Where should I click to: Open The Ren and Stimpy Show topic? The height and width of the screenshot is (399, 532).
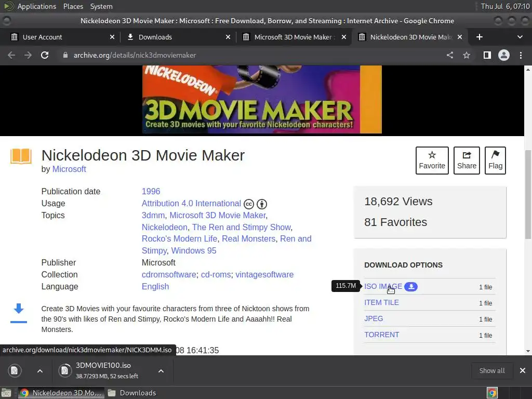pos(241,227)
